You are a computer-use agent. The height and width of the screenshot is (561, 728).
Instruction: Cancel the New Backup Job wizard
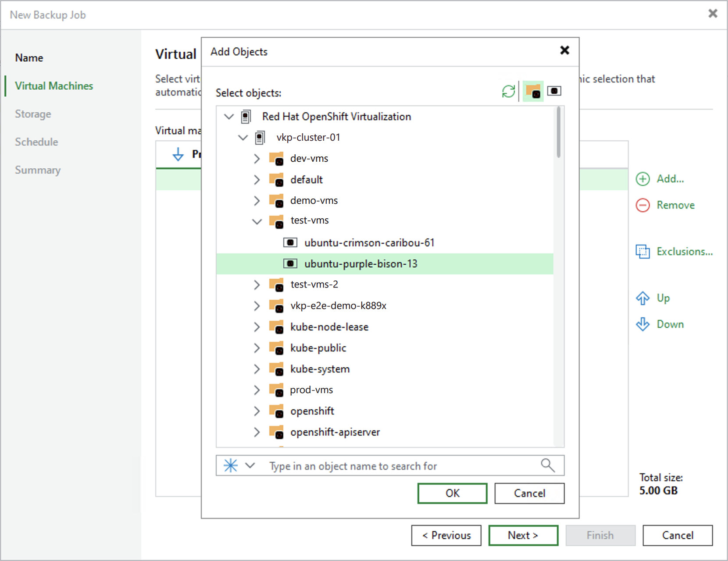[x=678, y=536]
